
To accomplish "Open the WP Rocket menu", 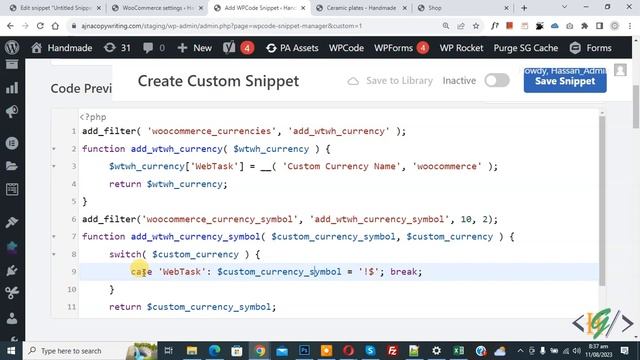I will tap(461, 48).
